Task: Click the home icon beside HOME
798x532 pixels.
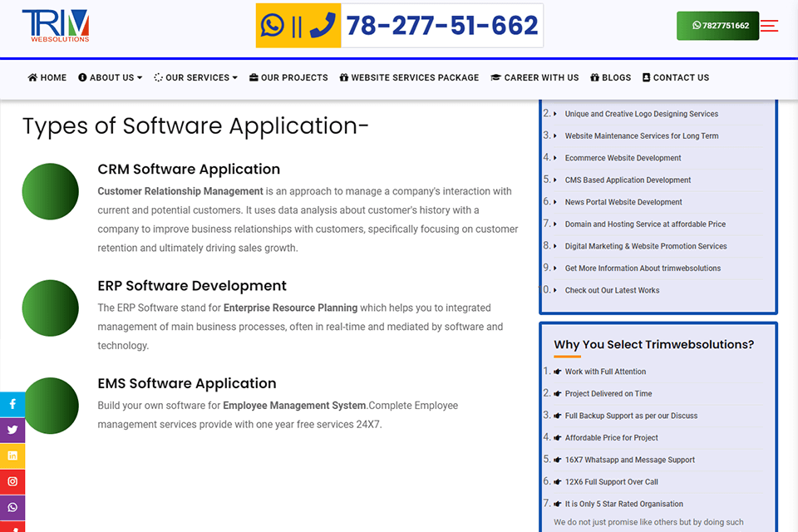Action: [32, 77]
